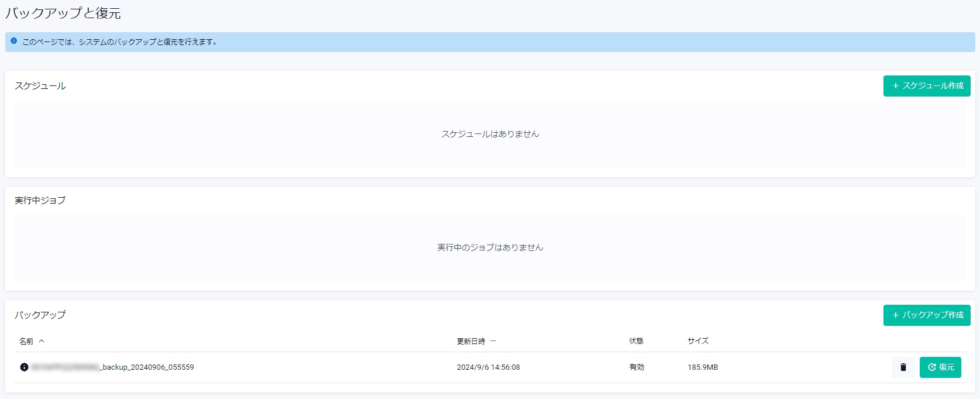The image size is (980, 399).
Task: Click the 有効 status in the backup row
Action: click(x=637, y=367)
